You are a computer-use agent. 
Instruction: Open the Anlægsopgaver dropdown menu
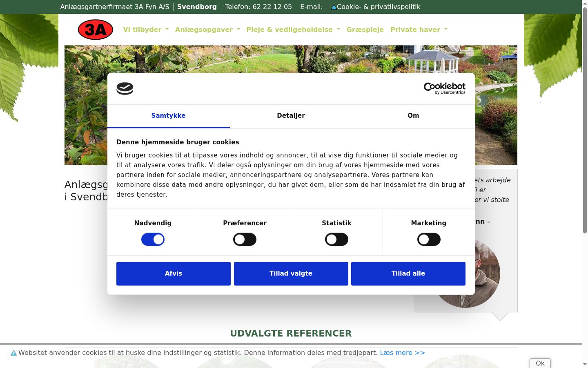(x=207, y=29)
